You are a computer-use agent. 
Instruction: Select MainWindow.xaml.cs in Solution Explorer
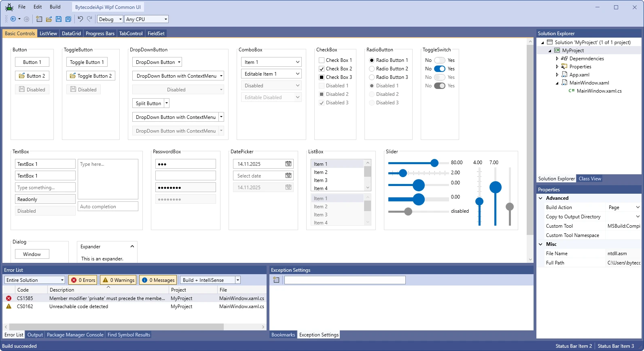(599, 91)
